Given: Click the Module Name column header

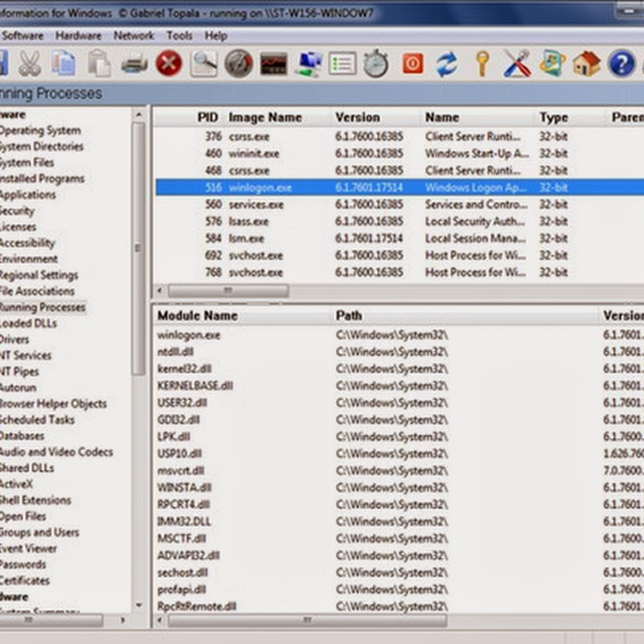Looking at the screenshot, I should pos(197,316).
